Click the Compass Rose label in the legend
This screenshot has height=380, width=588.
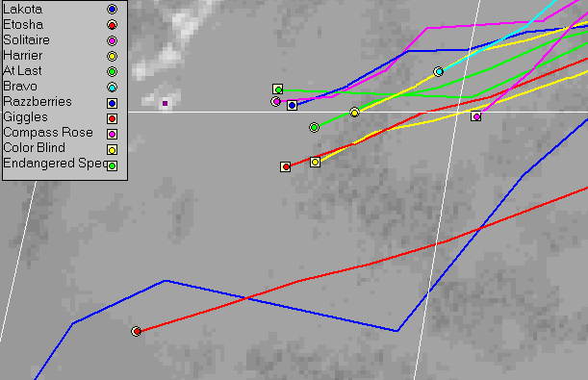48,133
